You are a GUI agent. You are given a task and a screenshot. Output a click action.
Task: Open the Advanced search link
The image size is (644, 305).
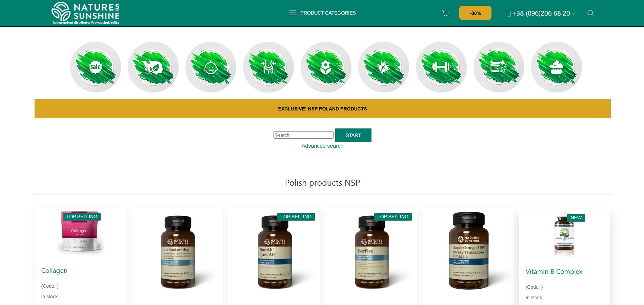322,146
